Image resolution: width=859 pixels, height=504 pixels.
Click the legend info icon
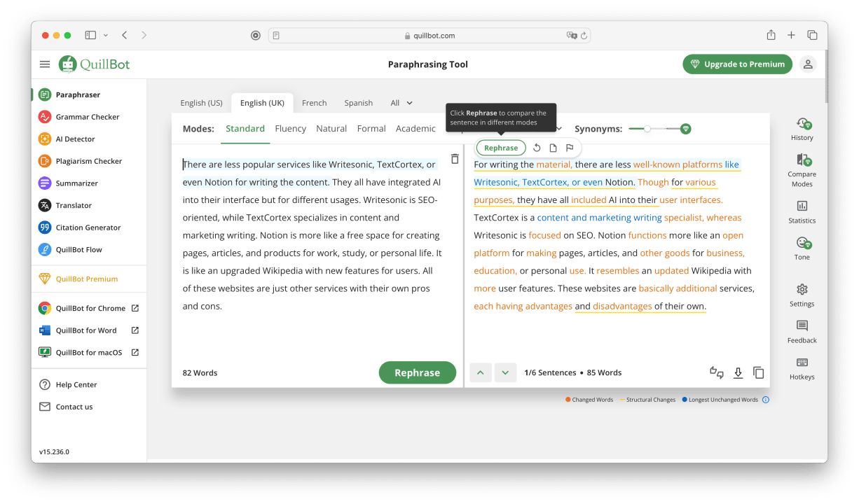tap(766, 400)
